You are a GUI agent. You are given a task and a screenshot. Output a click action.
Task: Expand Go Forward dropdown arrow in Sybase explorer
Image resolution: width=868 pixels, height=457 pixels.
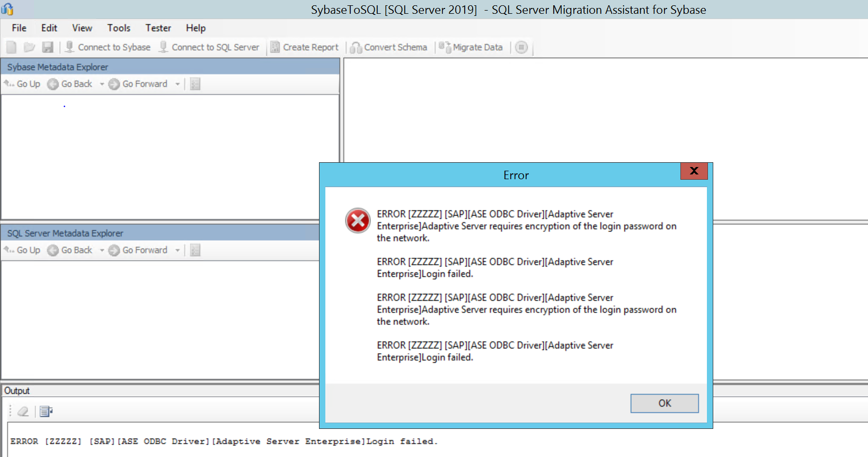click(x=178, y=84)
